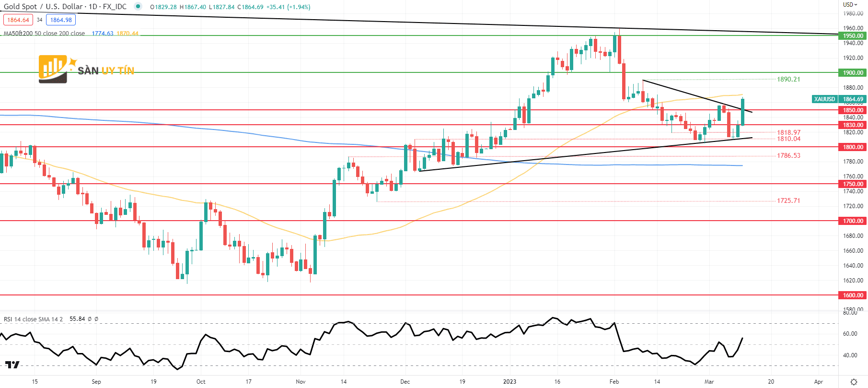Click the TradingView logo in the chart corner

tap(12, 365)
